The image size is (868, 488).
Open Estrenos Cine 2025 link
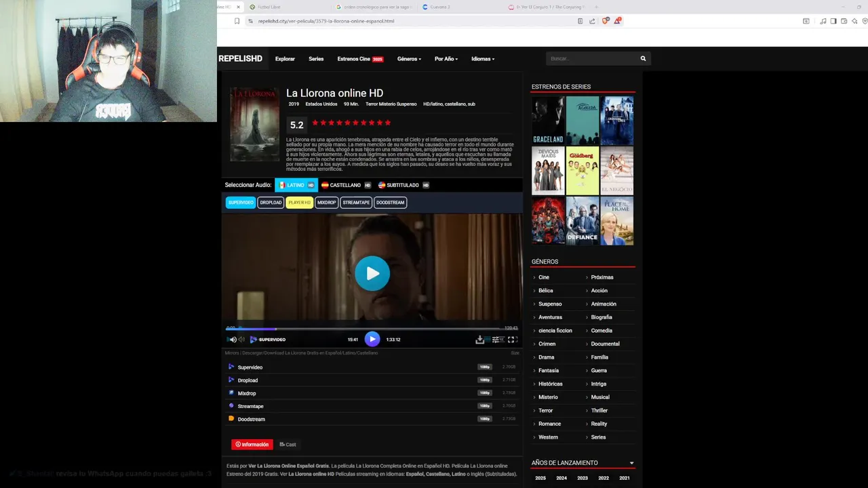(360, 59)
